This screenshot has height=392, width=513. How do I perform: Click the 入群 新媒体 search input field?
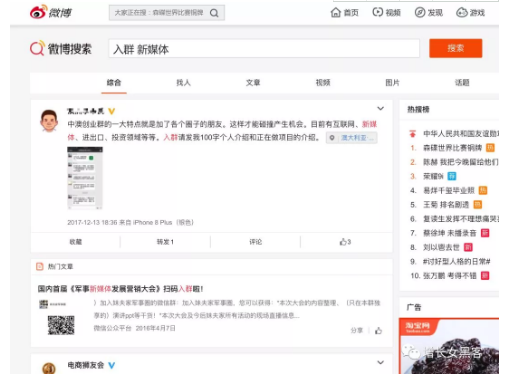click(x=264, y=49)
